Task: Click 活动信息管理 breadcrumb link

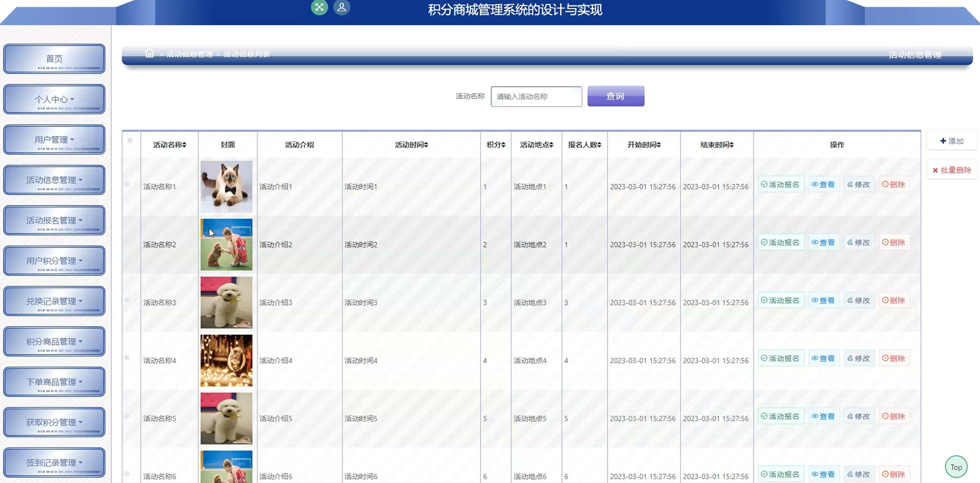Action: coord(189,54)
